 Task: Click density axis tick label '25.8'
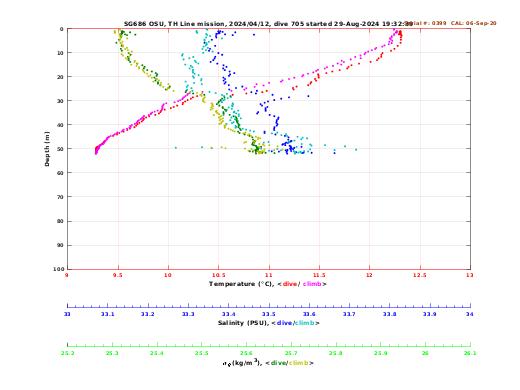coord(336,353)
